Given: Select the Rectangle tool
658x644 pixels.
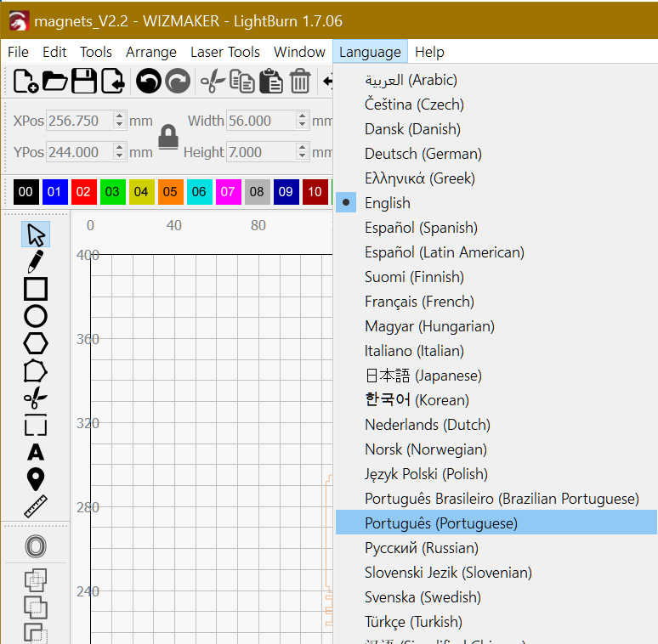Looking at the screenshot, I should click(36, 289).
